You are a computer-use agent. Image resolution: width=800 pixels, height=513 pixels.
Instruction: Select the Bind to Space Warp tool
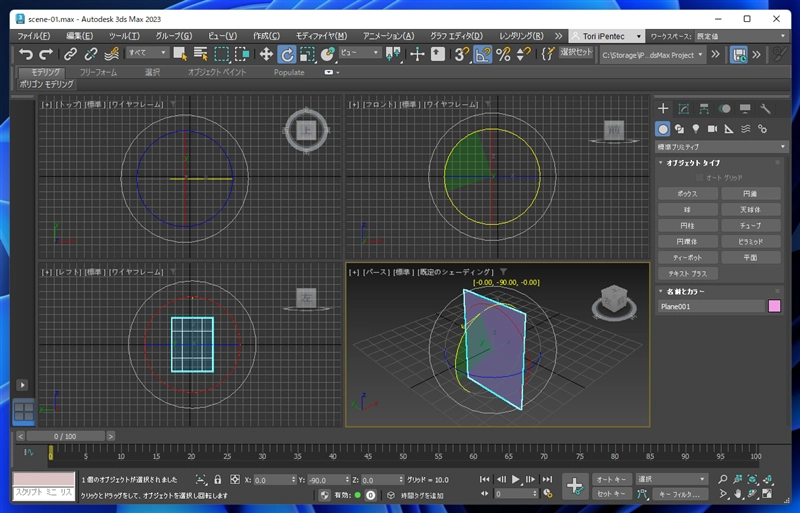click(111, 54)
